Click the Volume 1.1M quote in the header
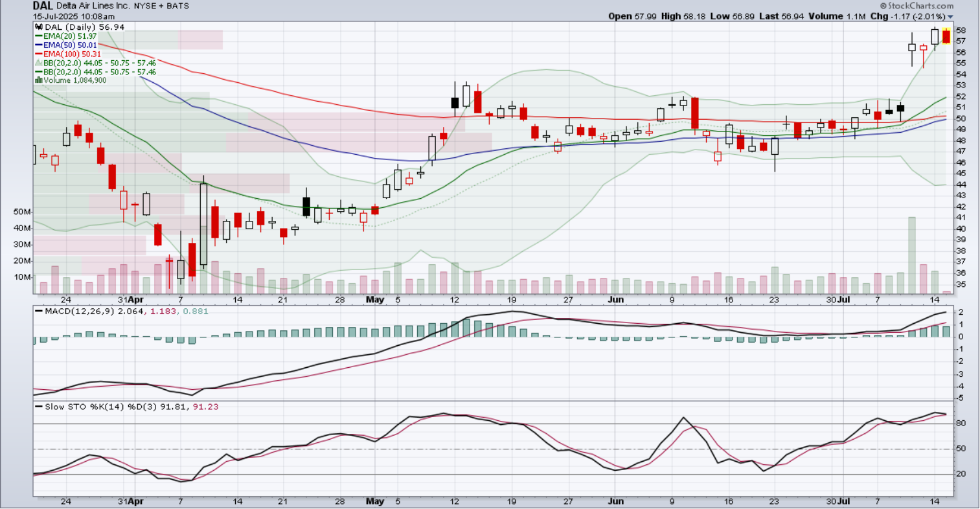This screenshot has width=980, height=509. tap(836, 16)
